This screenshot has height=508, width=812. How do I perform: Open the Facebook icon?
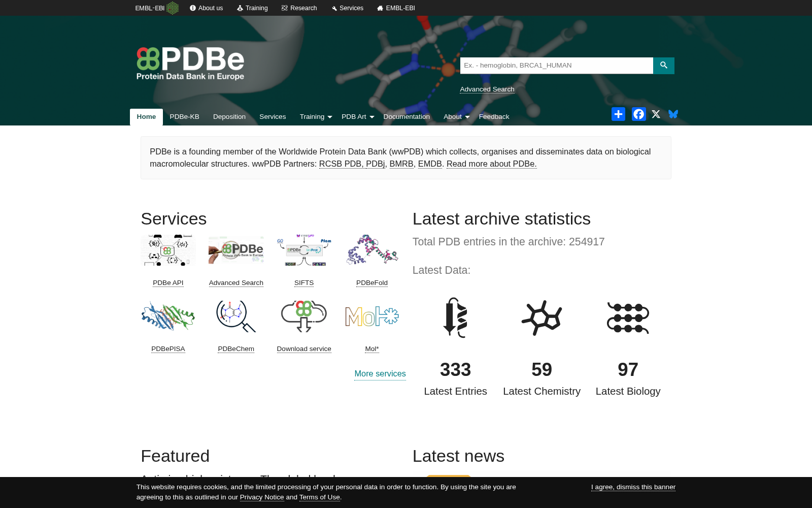638,114
